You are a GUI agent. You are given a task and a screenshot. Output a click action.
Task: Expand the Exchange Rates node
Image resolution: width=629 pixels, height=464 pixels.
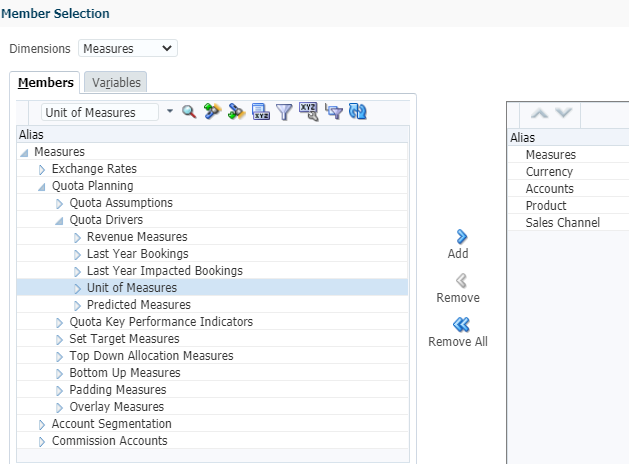[42, 170]
